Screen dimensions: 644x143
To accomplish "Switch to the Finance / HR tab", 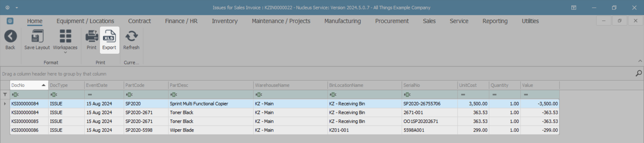I will (181, 21).
